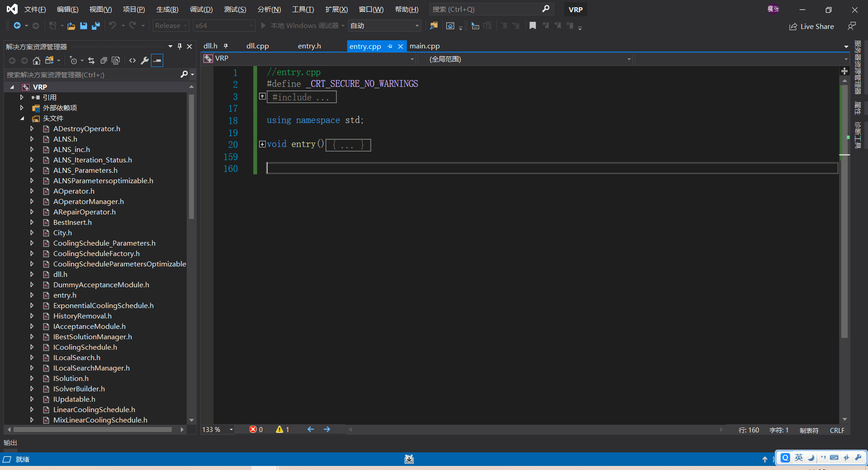
Task: Click the Solution Explorer search box
Action: coord(90,75)
